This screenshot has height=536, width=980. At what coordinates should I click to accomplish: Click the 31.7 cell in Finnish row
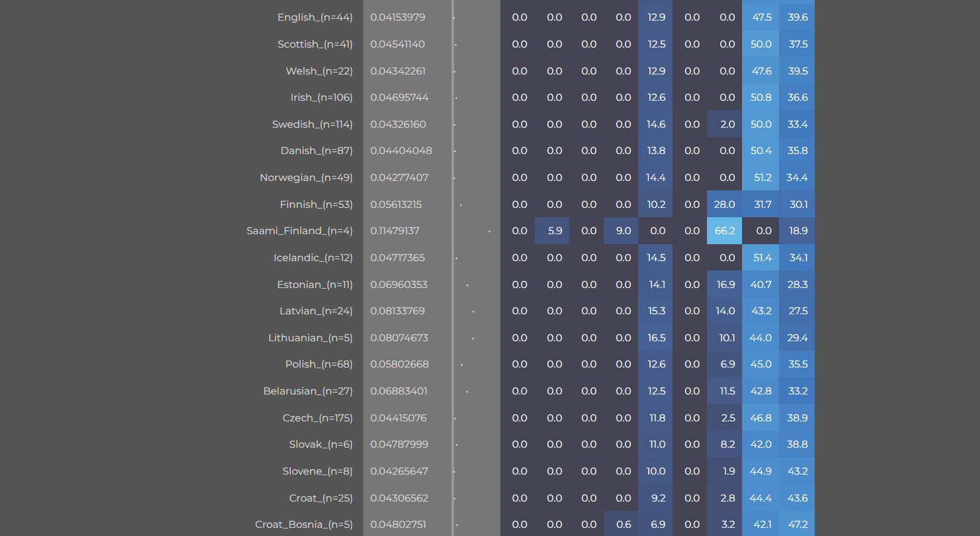coord(761,205)
